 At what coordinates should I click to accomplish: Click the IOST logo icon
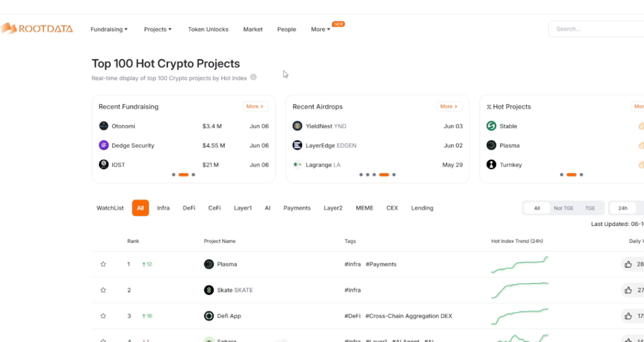tap(104, 165)
